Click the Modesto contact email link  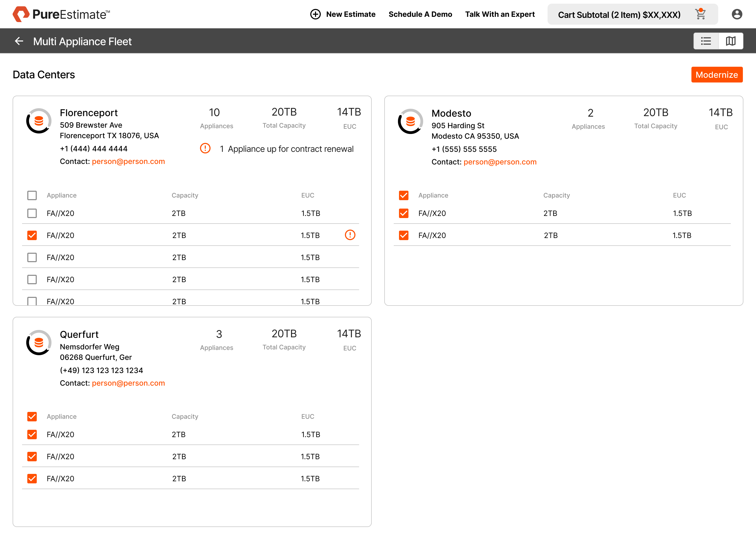(500, 162)
